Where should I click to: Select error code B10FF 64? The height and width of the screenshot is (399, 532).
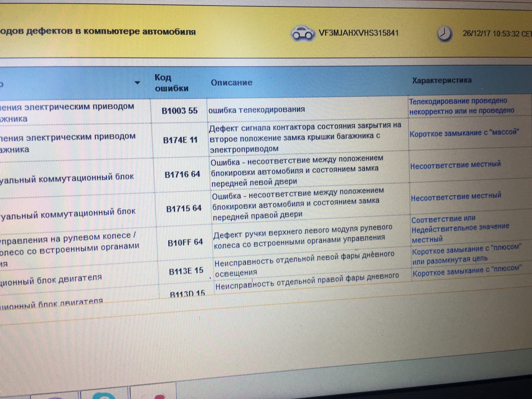click(x=185, y=243)
